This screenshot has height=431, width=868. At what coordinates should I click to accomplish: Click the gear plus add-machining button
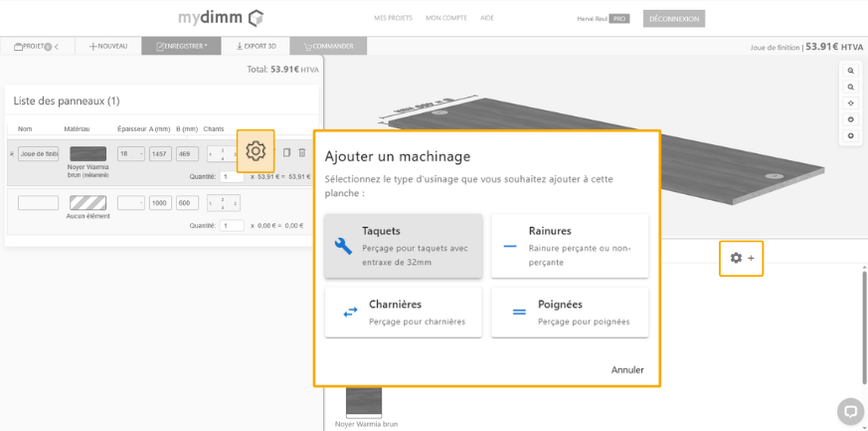(x=742, y=258)
